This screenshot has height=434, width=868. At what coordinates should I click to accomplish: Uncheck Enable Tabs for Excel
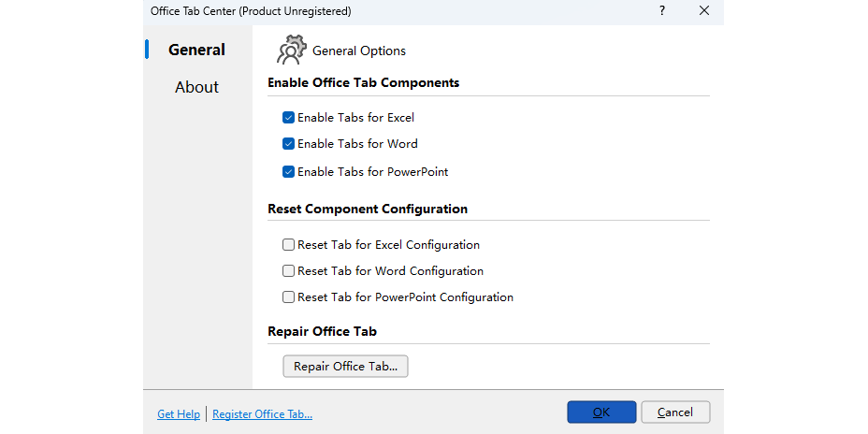point(289,118)
